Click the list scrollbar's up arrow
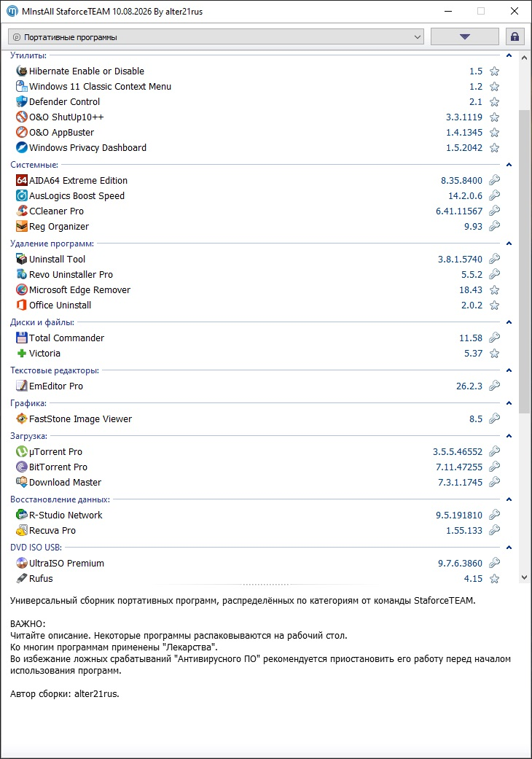532x759 pixels. pyautogui.click(x=524, y=58)
